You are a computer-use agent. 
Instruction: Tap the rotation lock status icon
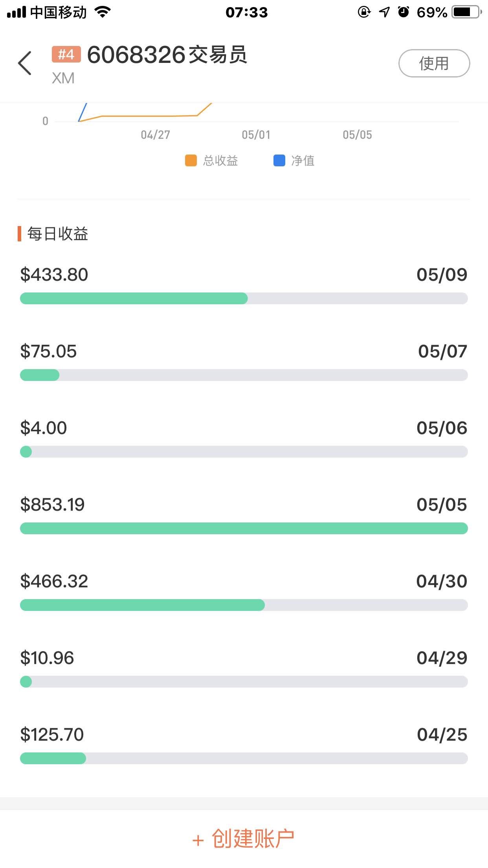coord(364,12)
